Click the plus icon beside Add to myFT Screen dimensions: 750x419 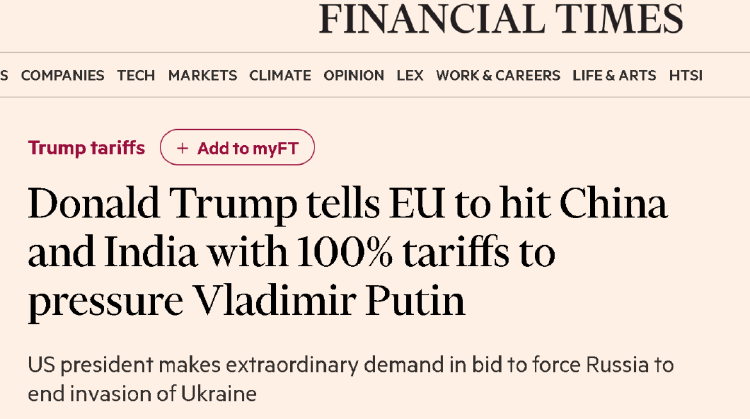click(182, 148)
